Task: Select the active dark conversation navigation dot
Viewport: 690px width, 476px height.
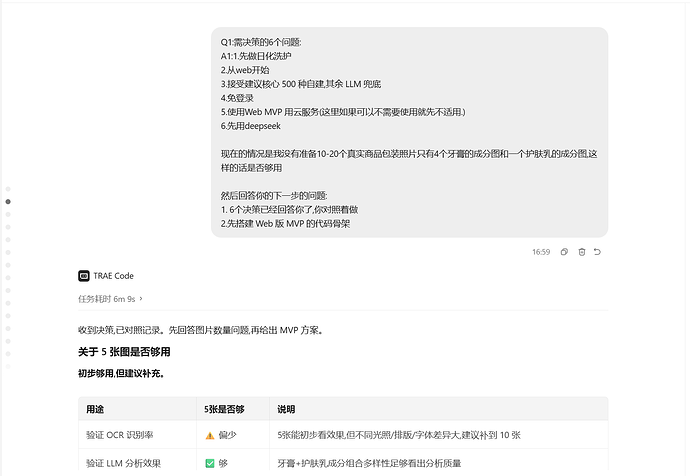Action: tap(8, 201)
